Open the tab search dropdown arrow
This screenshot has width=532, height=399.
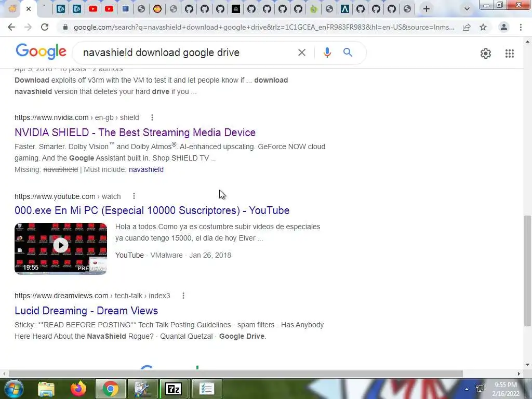coord(467,9)
